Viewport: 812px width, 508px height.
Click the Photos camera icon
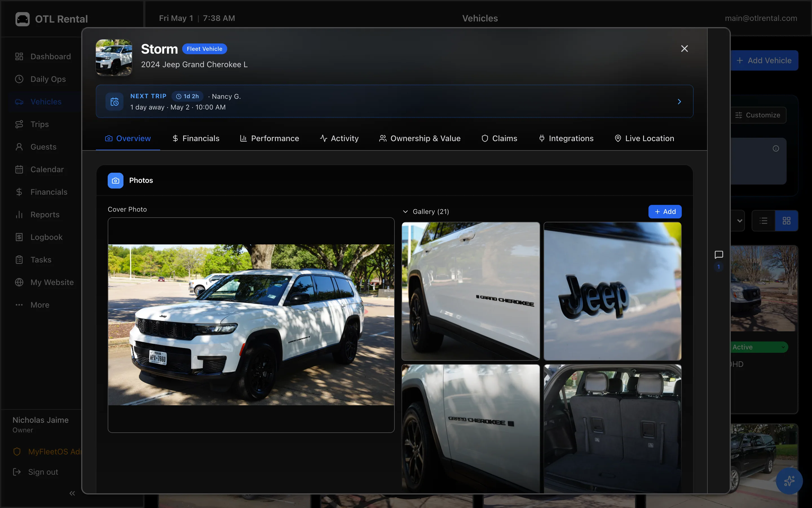115,180
